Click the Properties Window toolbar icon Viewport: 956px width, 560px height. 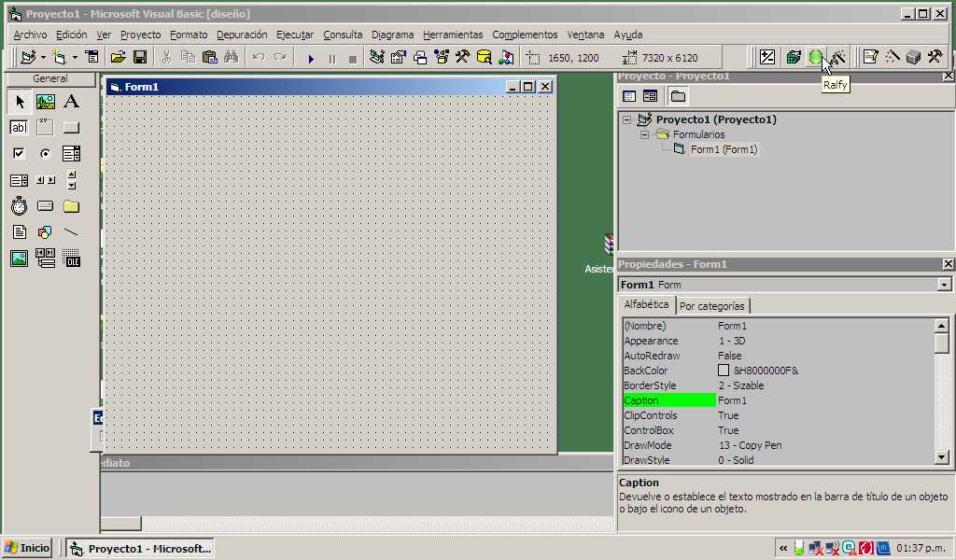pyautogui.click(x=398, y=58)
